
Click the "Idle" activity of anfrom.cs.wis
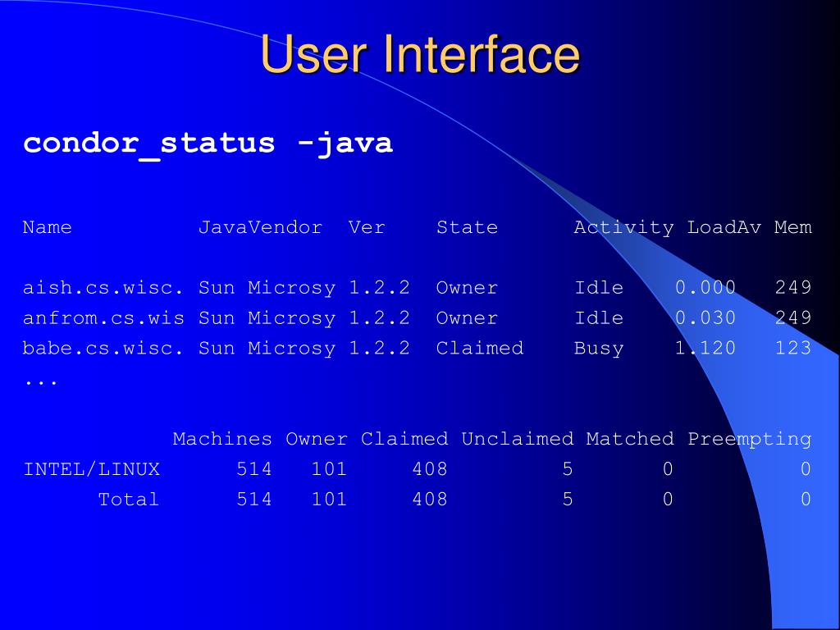[599, 317]
